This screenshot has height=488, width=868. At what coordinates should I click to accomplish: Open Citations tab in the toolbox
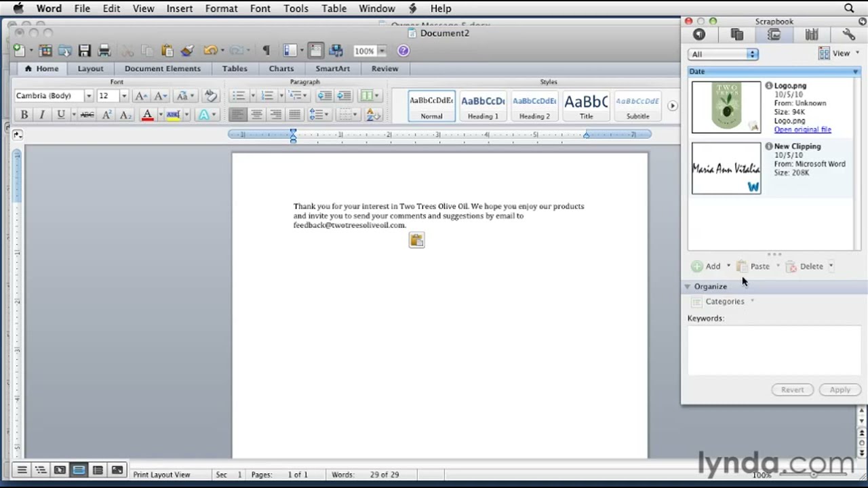point(736,35)
